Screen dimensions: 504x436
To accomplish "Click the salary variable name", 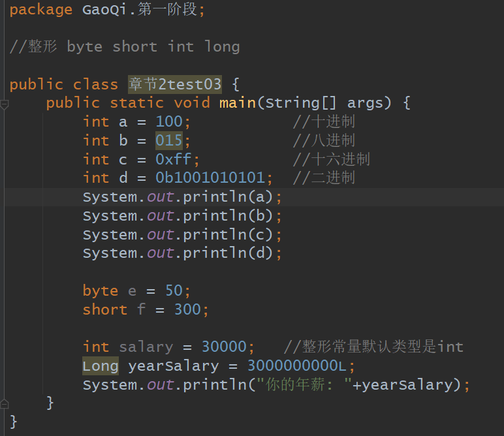I will click(146, 347).
